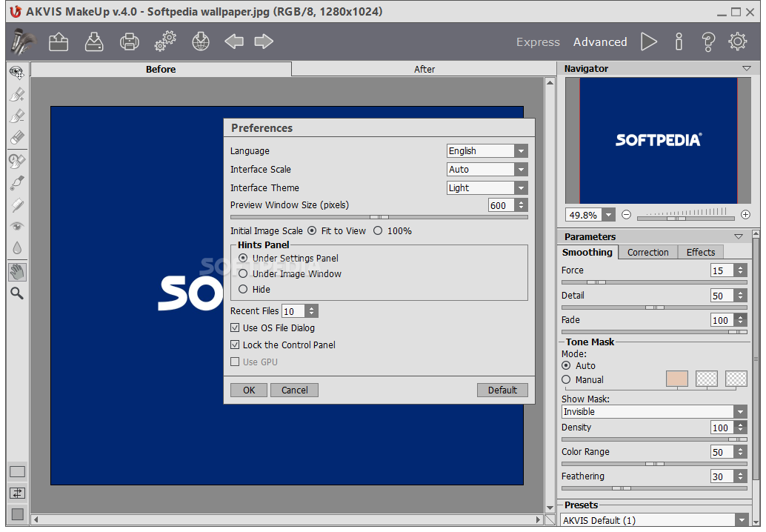Viewport: 766px width, 532px height.
Task: Click the redo right arrow icon
Action: [264, 41]
